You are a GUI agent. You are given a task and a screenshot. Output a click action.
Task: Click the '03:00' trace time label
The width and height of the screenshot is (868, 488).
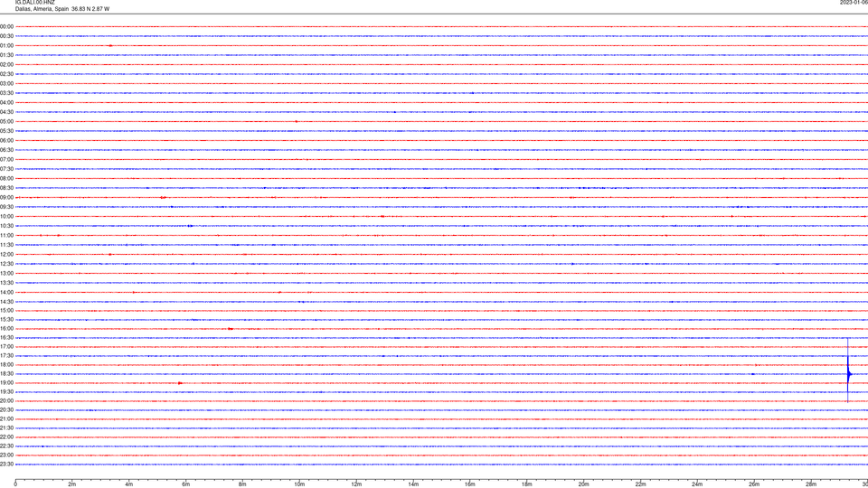click(6, 83)
